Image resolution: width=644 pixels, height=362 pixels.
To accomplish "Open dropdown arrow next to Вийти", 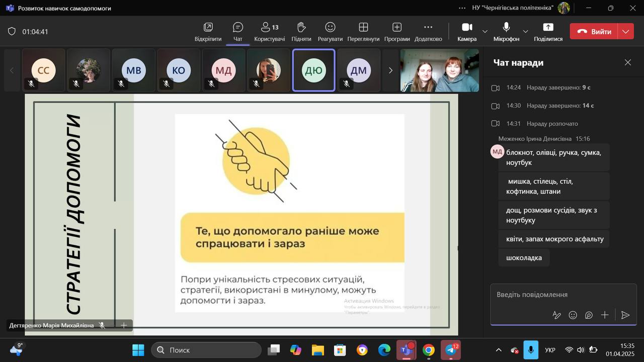I will [x=625, y=31].
